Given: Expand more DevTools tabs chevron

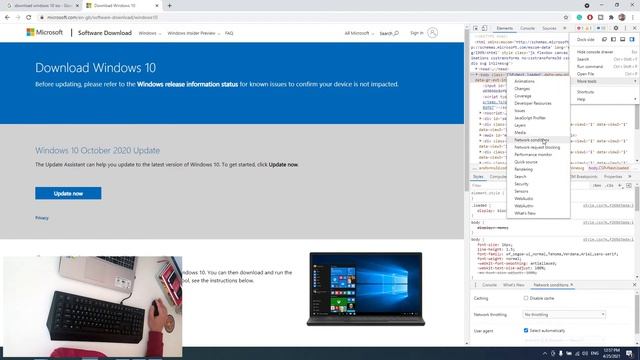Looking at the screenshot, I should (x=564, y=28).
